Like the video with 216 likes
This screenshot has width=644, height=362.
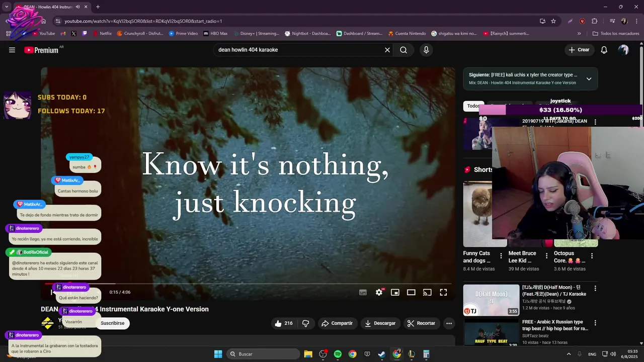click(x=284, y=323)
